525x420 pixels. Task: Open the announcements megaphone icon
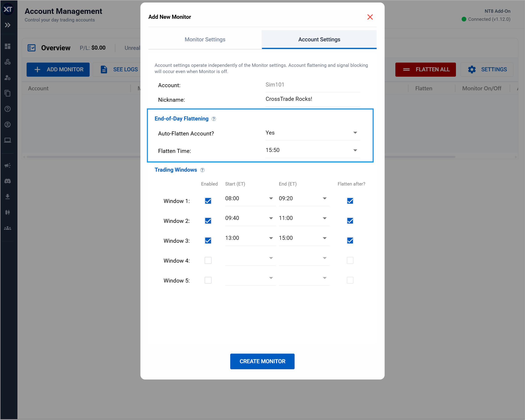[x=8, y=165]
